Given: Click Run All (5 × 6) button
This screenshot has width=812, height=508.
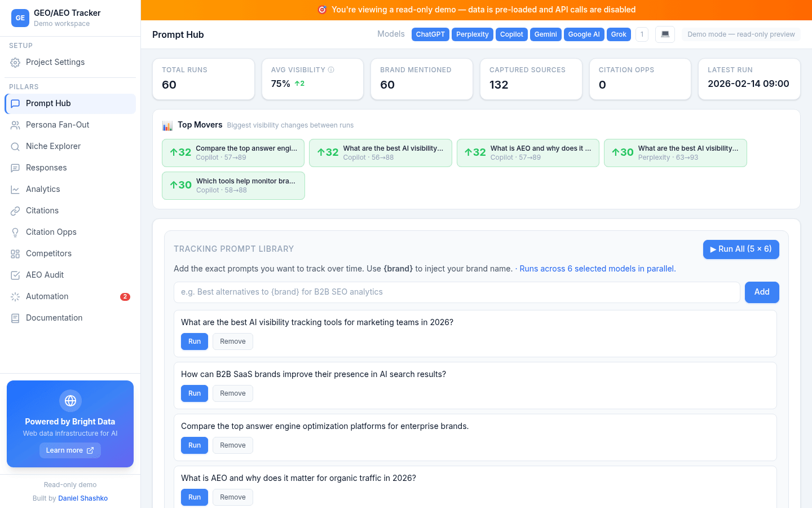Looking at the screenshot, I should pos(741,249).
